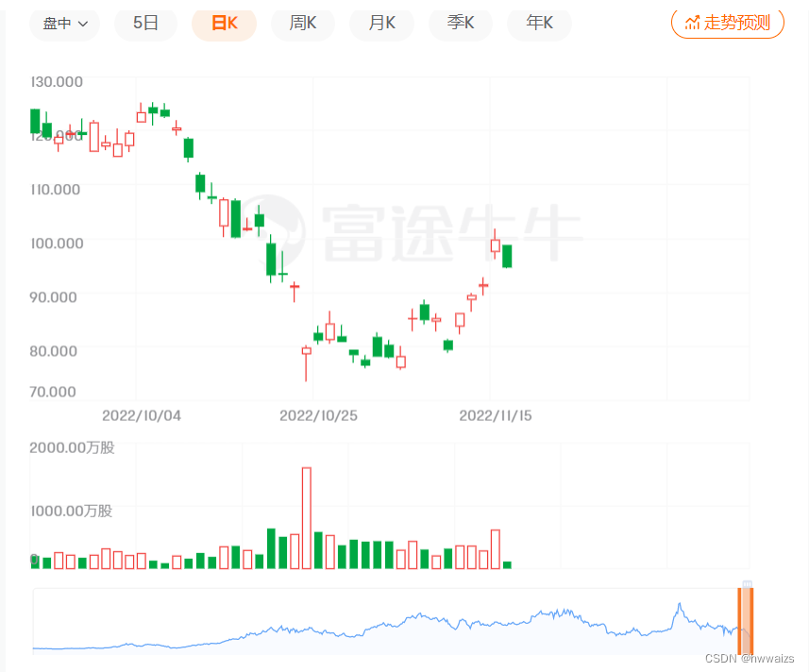Click the 70.000 price axis label
Screen dimensions: 809x672
(x=53, y=392)
